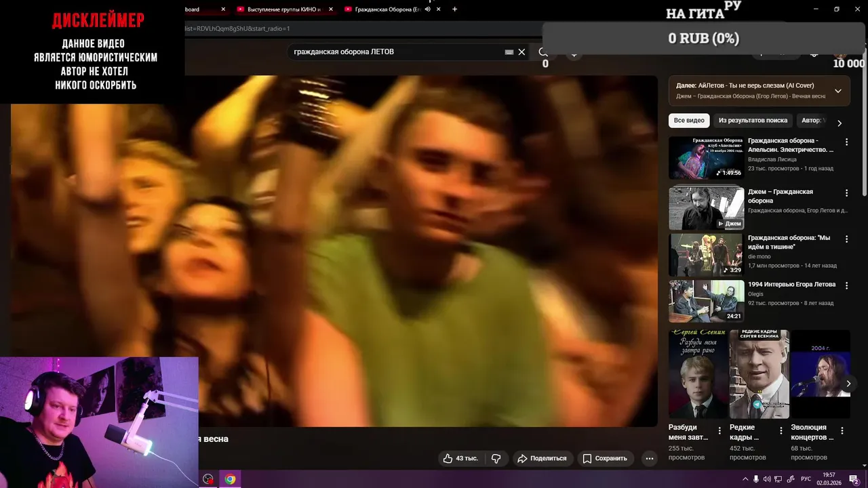Open the volume tray icon
This screenshot has width=868, height=488.
tap(767, 479)
